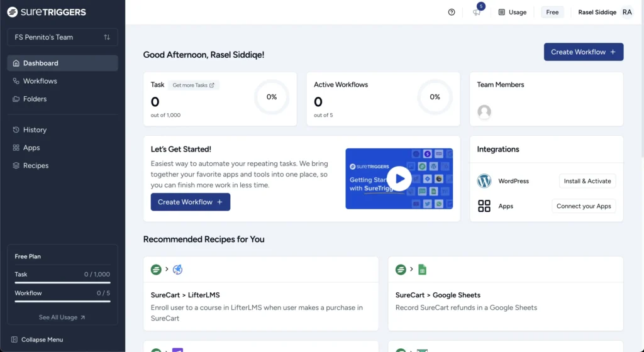Click the Integrations heading
Screen dimensions: 644x352
point(498,150)
